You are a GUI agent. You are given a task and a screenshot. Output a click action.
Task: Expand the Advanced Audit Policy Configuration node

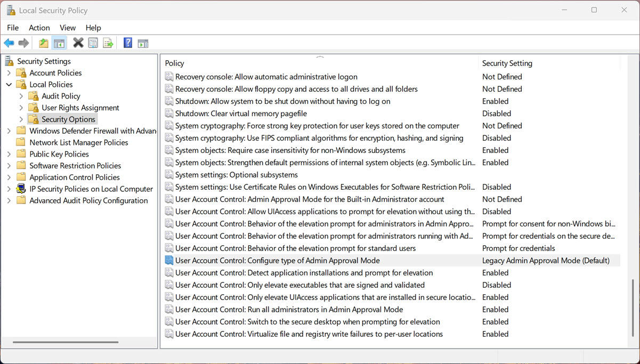point(9,201)
